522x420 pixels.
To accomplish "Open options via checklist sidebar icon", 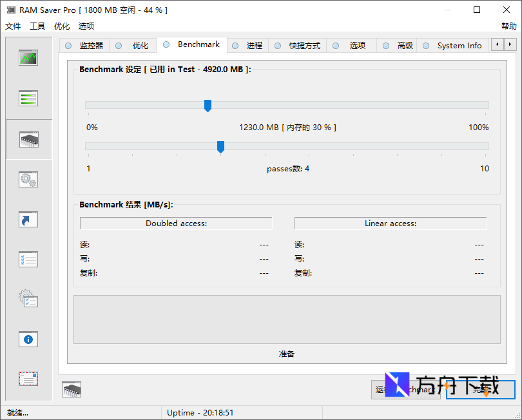I will click(28, 259).
